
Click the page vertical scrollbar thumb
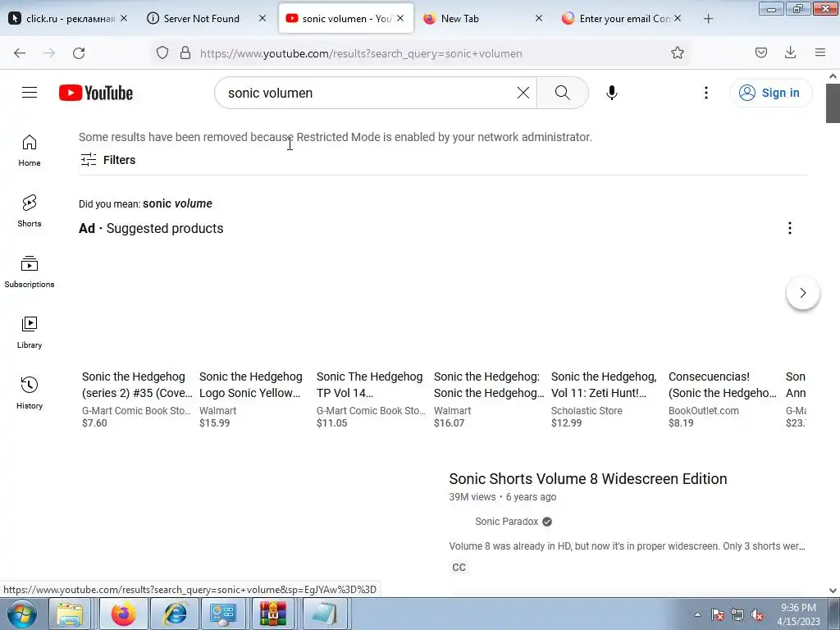pyautogui.click(x=833, y=103)
